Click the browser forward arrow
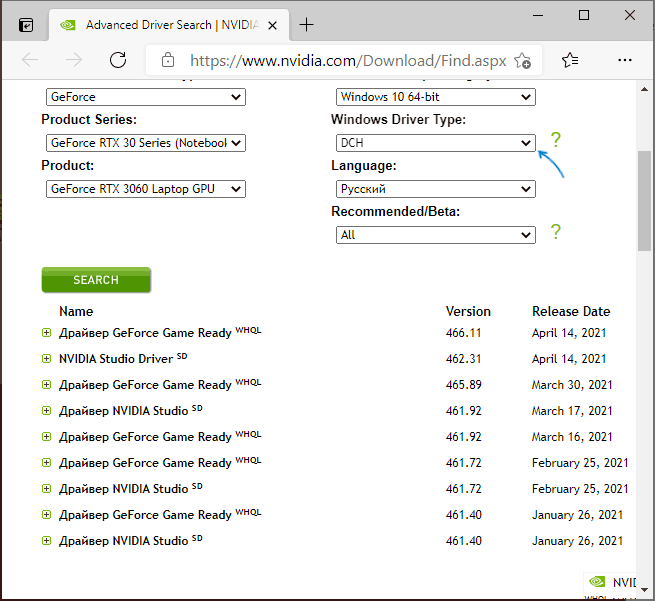This screenshot has height=601, width=655. click(74, 60)
